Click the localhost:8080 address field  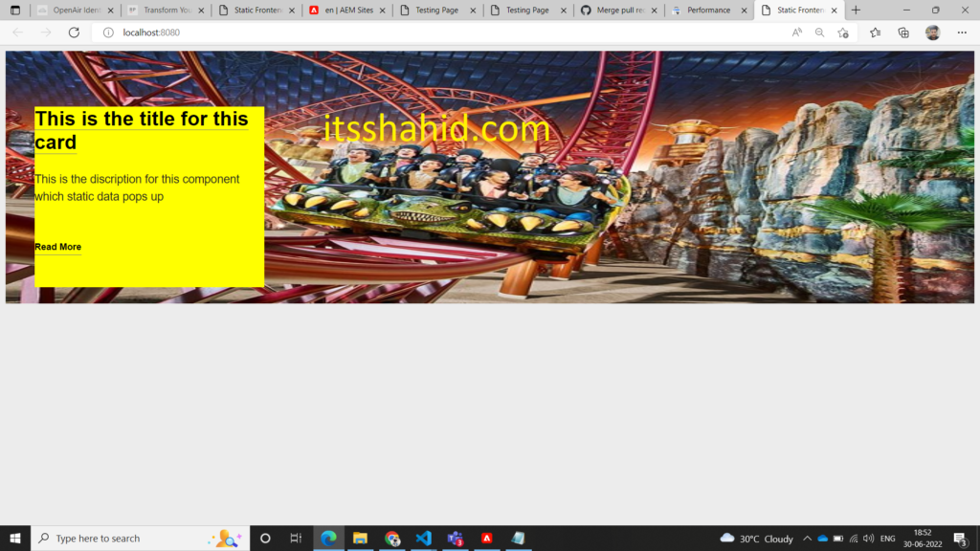[x=437, y=33]
